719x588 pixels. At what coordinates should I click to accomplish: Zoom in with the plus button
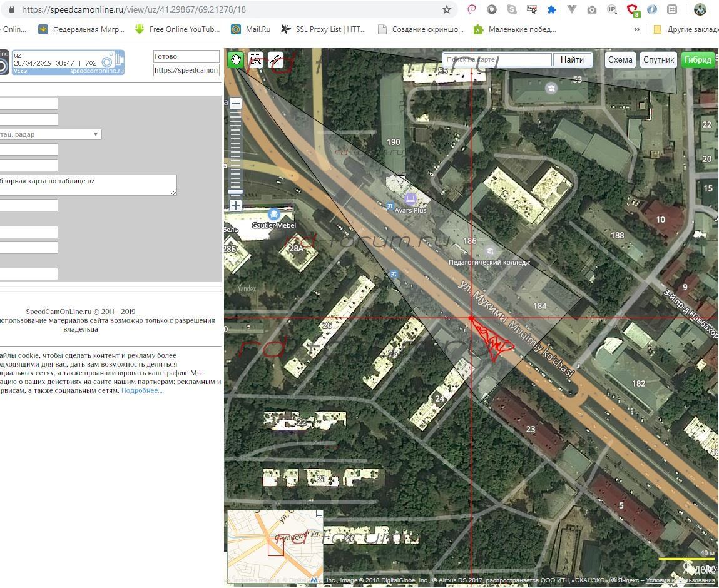tap(235, 206)
